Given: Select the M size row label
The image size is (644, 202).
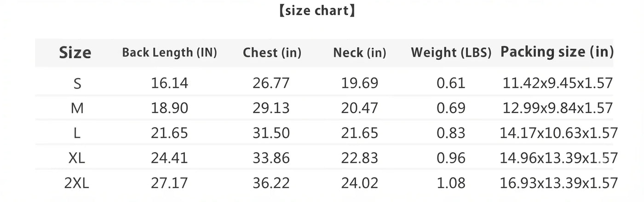Looking at the screenshot, I should (77, 108).
